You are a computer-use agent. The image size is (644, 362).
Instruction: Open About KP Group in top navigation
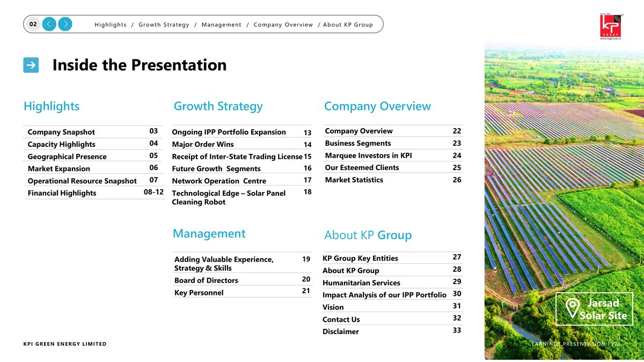[x=348, y=25]
